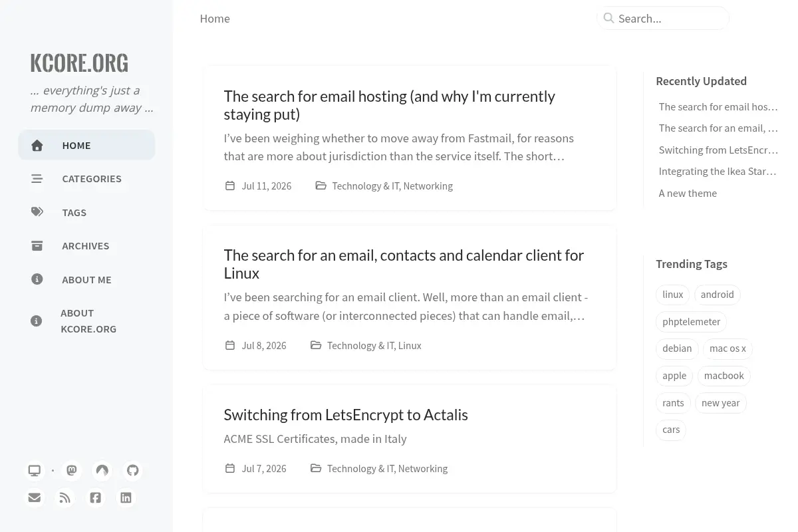798x532 pixels.
Task: Open the RSS feed icon
Action: click(x=65, y=497)
